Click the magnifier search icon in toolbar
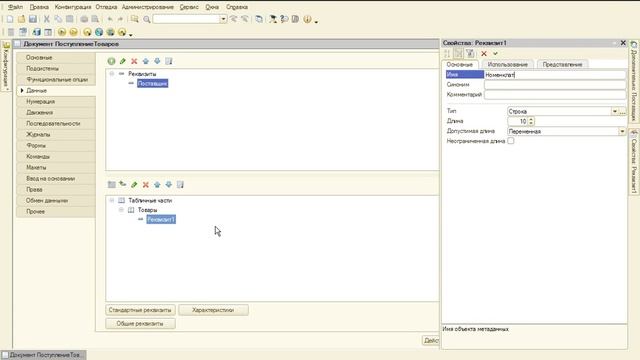The height and width of the screenshot is (360, 640). (x=147, y=19)
